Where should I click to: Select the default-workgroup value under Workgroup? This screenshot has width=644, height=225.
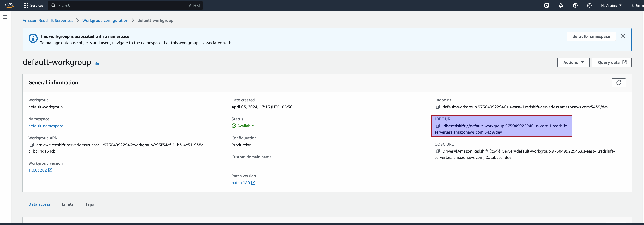46,107
